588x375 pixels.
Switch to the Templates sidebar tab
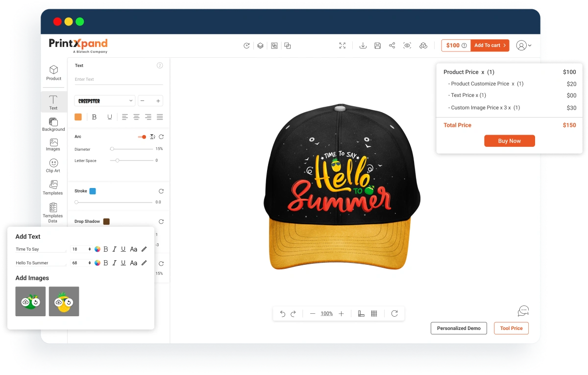[x=53, y=188]
